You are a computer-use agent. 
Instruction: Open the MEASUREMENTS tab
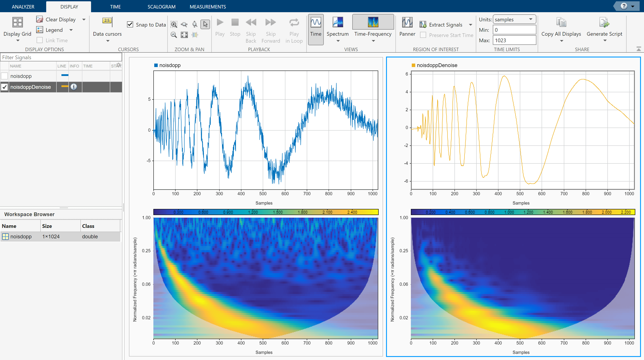pos(207,7)
